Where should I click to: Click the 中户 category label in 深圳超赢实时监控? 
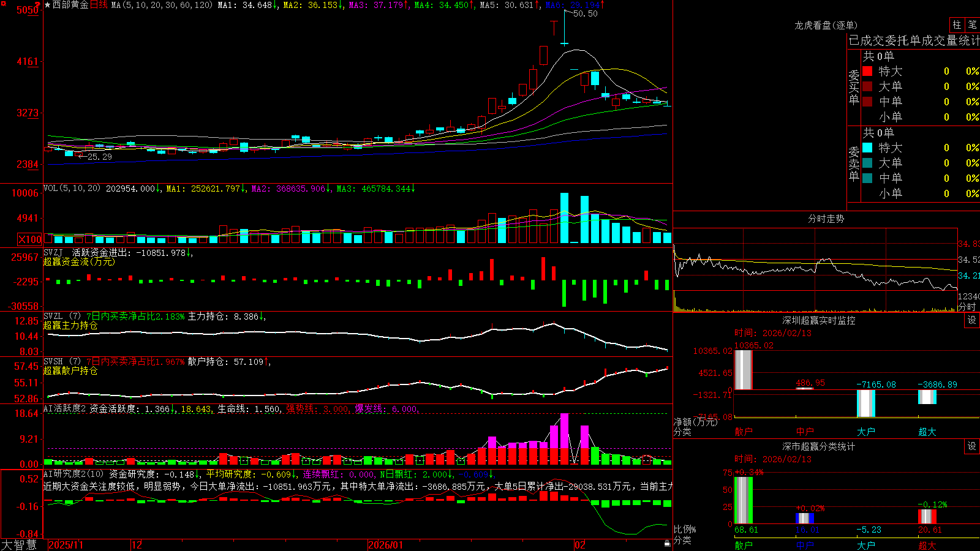tap(805, 432)
